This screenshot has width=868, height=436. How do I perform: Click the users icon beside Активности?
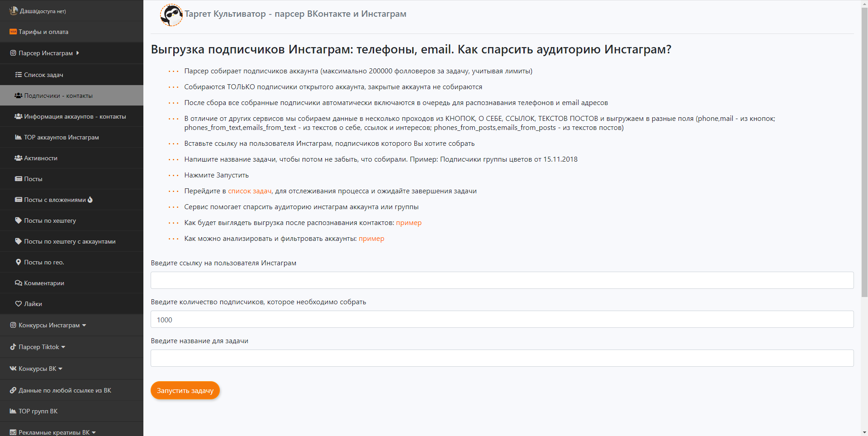[x=19, y=158]
